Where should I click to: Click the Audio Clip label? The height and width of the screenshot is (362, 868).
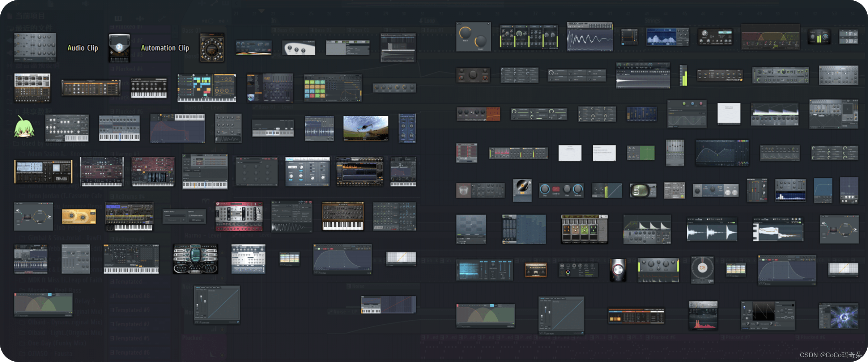82,48
